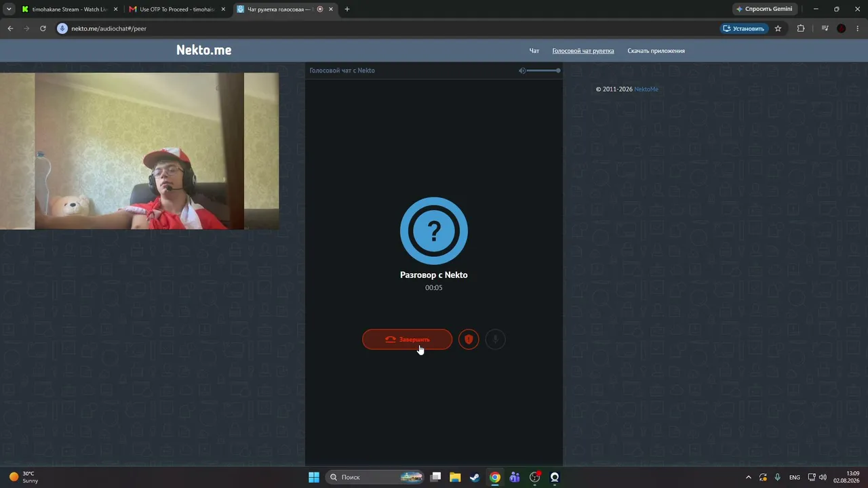Screen dimensions: 868x488
Task: Open Голосовой чат рулетка in the header
Action: pyautogui.click(x=583, y=51)
